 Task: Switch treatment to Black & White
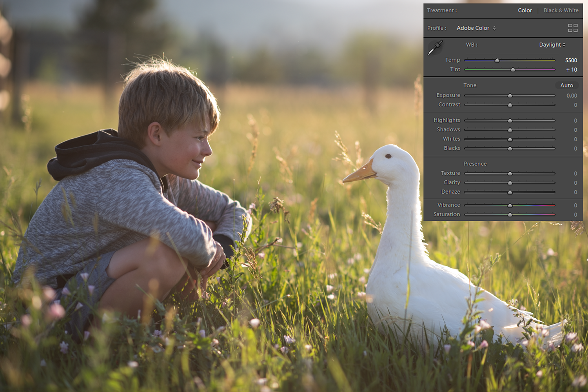tap(561, 11)
